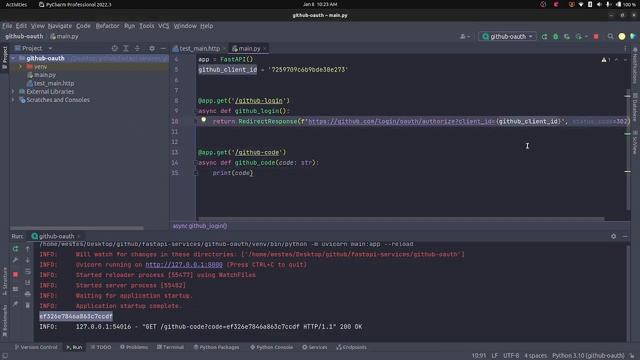Open Ubuntu Activities overview
This screenshot has width=640, height=360.
[x=16, y=4]
